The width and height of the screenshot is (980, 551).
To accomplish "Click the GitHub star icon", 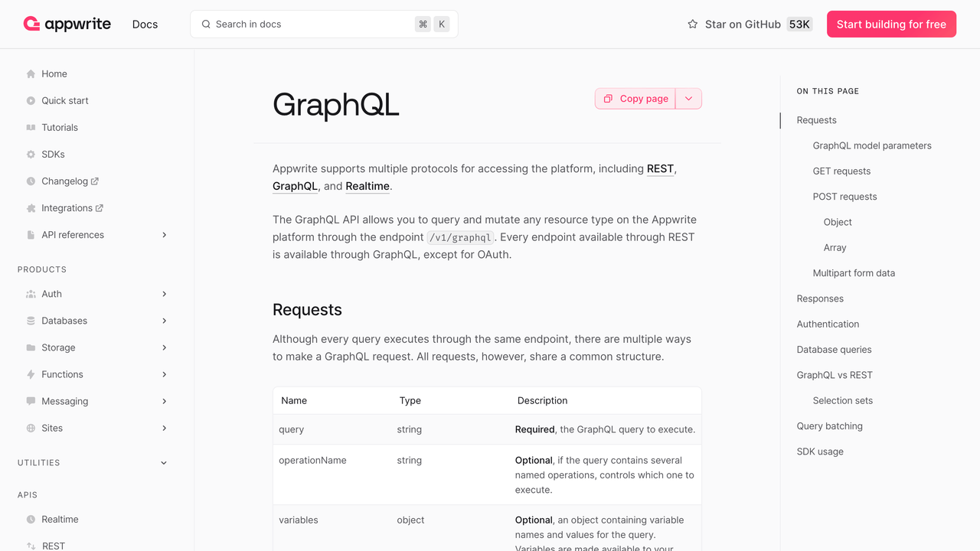I will point(693,24).
